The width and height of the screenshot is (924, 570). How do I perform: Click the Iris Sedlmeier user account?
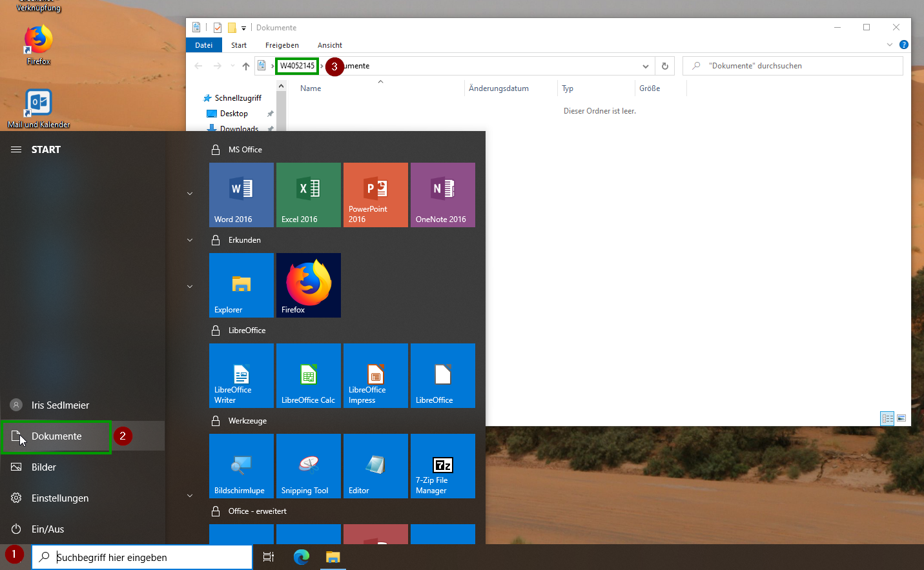click(83, 405)
